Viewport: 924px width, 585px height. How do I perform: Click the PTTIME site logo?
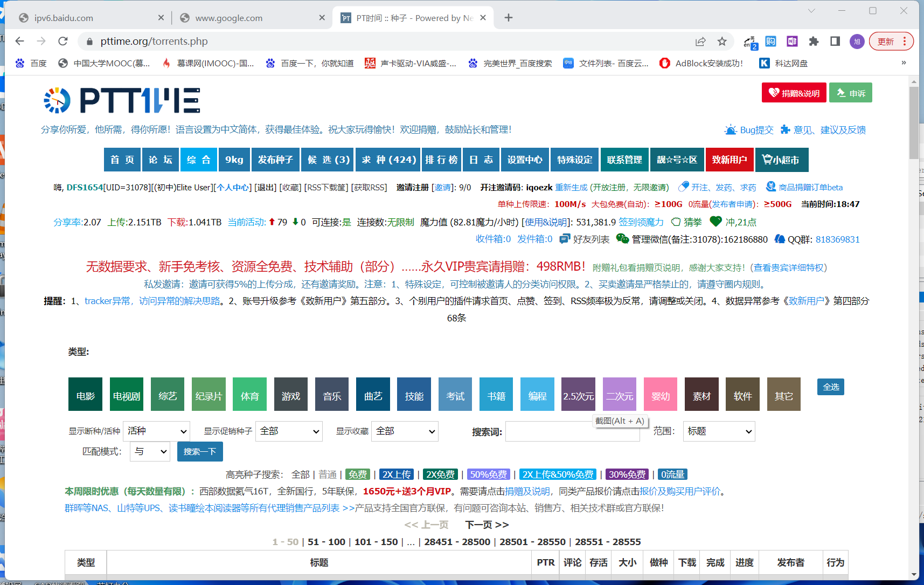tap(122, 100)
